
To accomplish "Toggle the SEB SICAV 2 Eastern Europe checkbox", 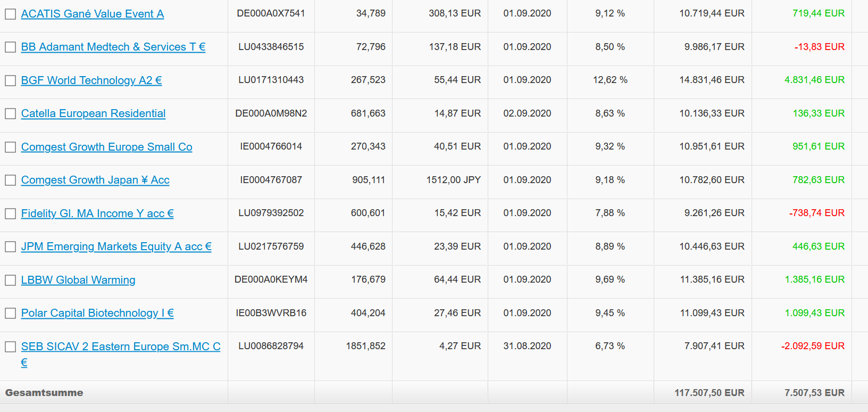I will [x=10, y=347].
